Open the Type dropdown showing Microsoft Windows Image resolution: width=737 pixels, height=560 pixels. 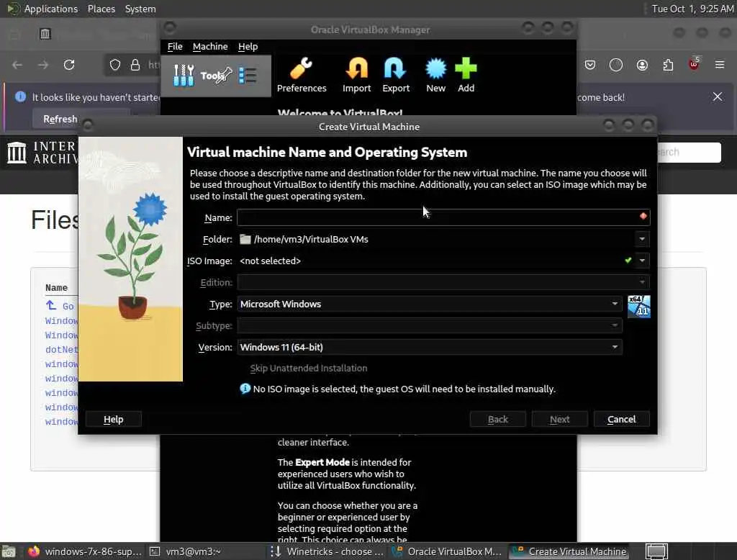pos(430,304)
